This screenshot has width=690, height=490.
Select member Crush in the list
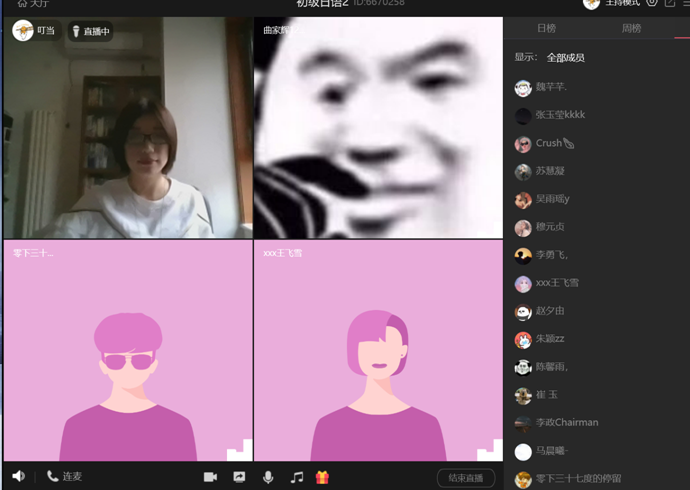[555, 143]
